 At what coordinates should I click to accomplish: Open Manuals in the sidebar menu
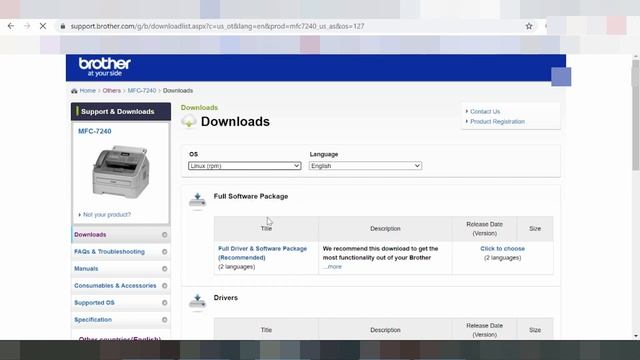121,269
